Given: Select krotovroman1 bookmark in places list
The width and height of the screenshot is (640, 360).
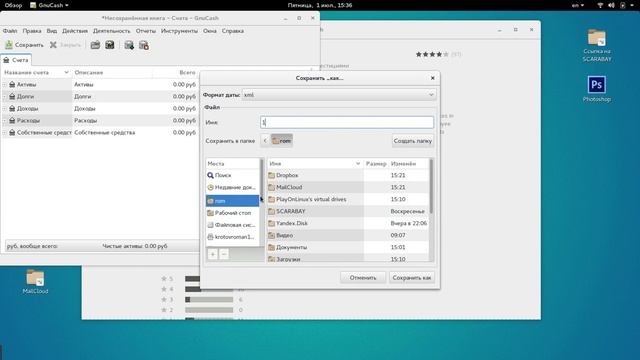Looking at the screenshot, I should click(232, 237).
